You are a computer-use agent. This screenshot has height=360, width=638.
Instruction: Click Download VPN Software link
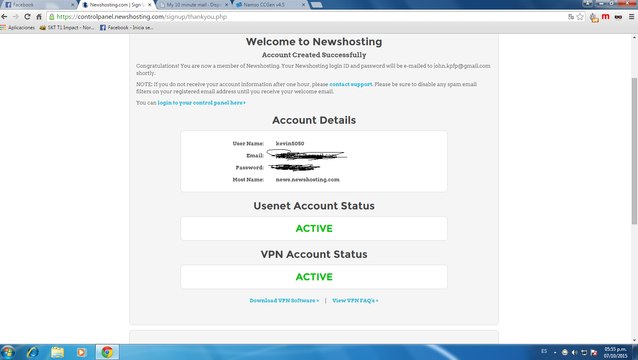284,301
